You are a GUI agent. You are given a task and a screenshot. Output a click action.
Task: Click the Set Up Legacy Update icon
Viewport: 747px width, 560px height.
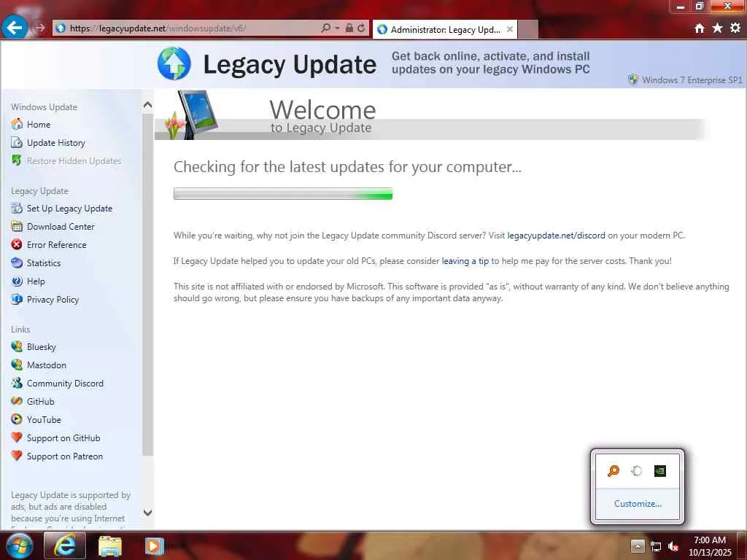coord(17,208)
